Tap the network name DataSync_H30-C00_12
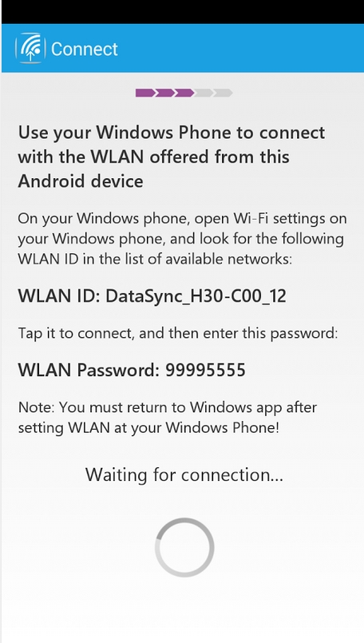 (x=196, y=296)
